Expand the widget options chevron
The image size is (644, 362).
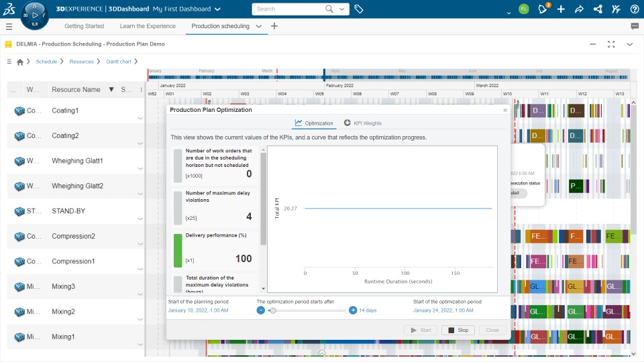coord(630,44)
